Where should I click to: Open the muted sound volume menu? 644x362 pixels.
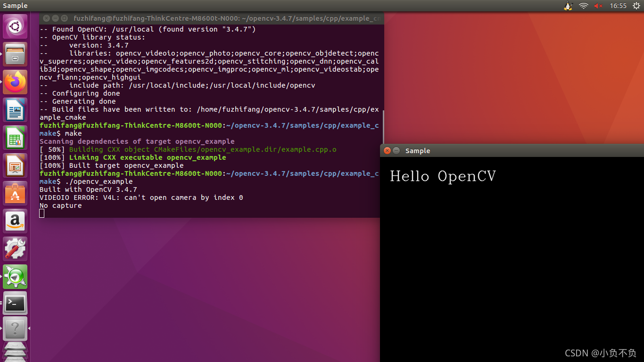click(x=599, y=6)
